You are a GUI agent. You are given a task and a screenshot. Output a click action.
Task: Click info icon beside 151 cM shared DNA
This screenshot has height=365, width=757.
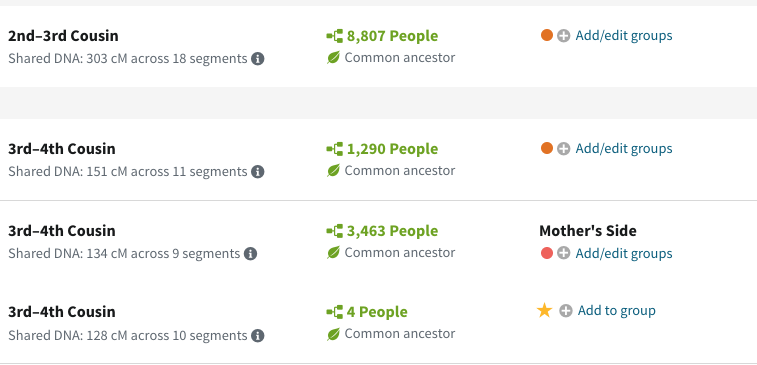258,172
